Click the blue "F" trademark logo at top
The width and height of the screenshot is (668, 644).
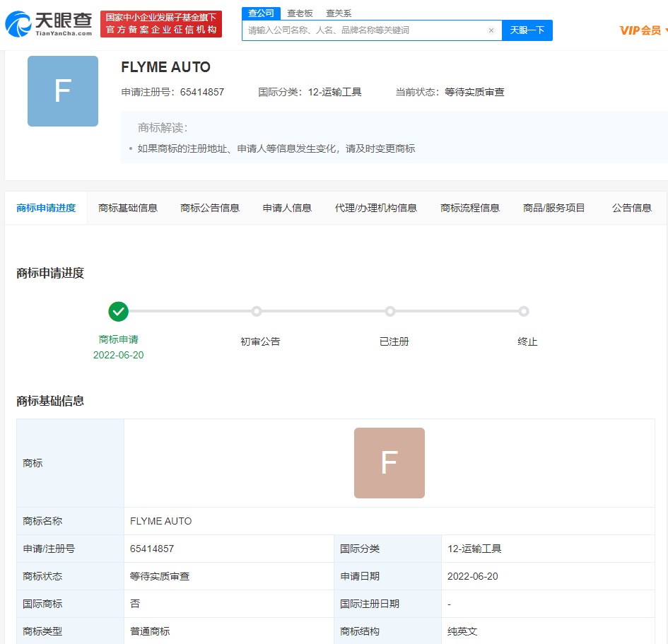coord(62,90)
